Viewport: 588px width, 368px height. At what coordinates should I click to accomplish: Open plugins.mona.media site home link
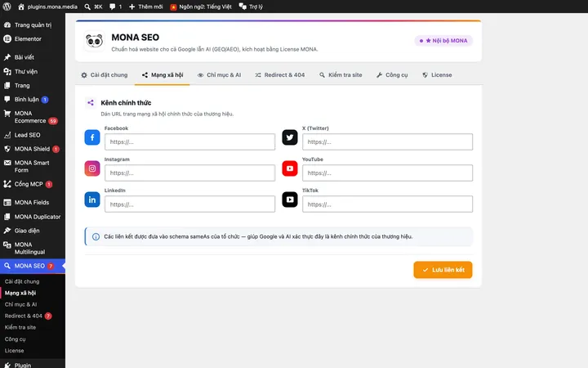[x=47, y=7]
